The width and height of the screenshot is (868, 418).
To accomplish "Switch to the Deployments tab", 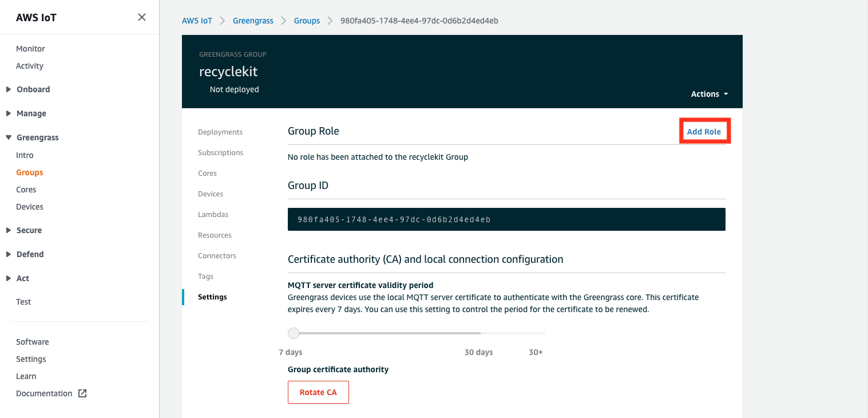I will click(x=220, y=132).
